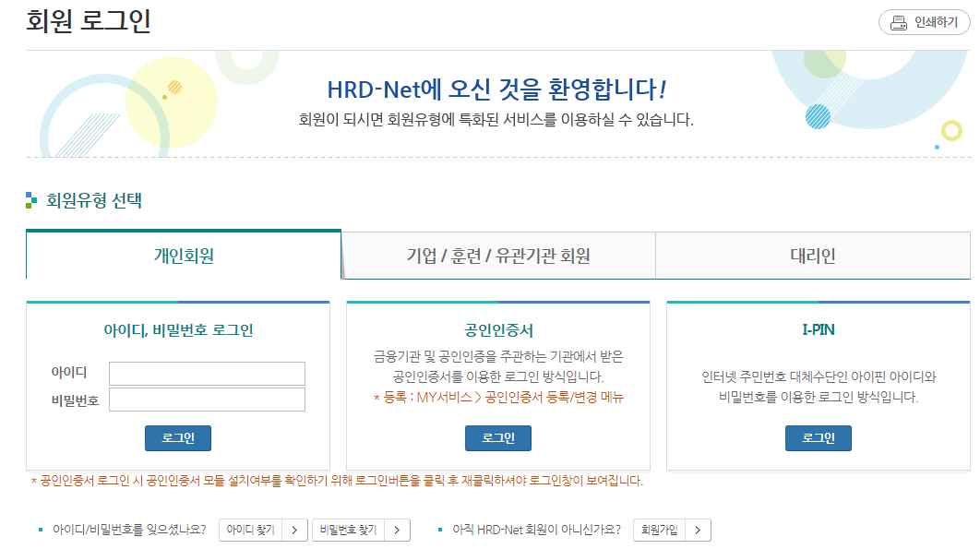Click the 아직 HRD-Net 회원이 아니신가요? text
This screenshot has width=980, height=549.
click(x=537, y=530)
